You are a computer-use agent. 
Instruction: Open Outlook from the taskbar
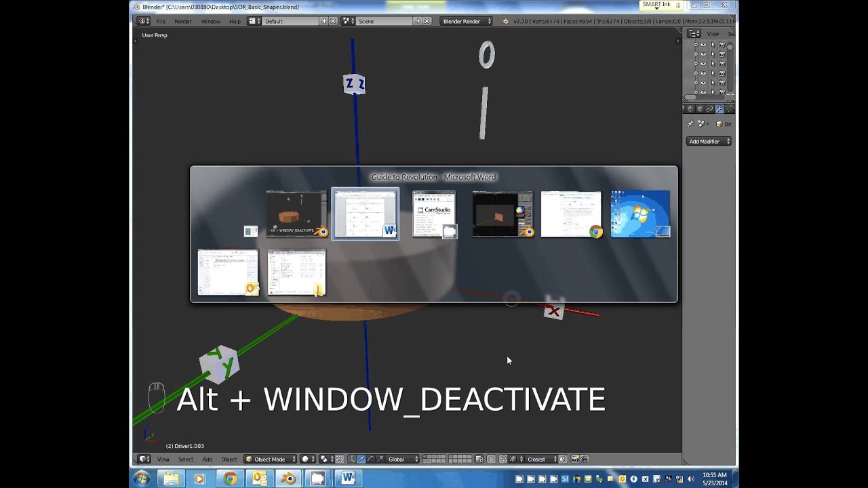(x=259, y=479)
